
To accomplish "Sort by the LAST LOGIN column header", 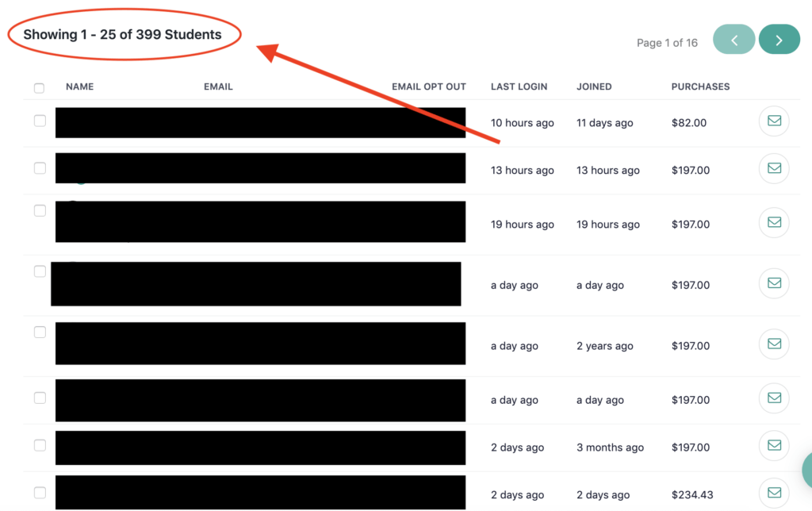I will [x=519, y=86].
